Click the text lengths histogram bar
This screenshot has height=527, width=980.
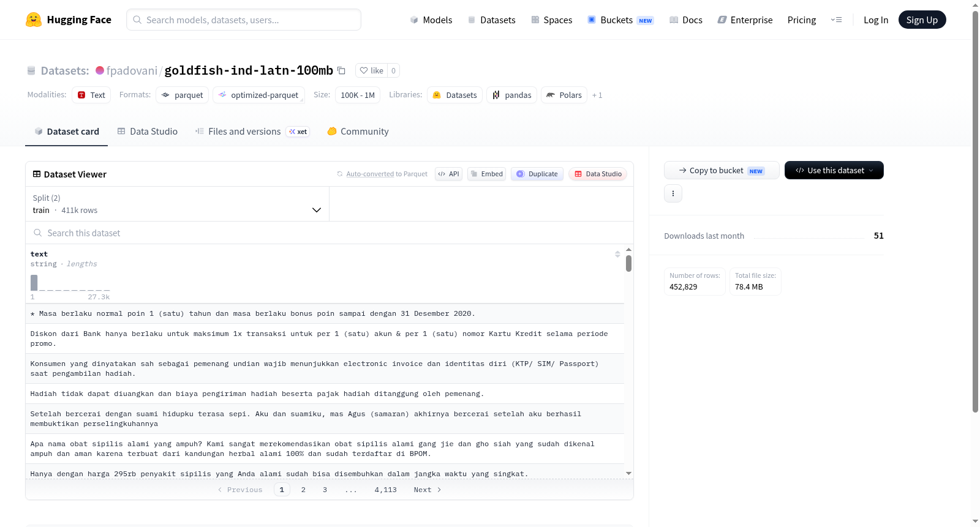coord(34,283)
